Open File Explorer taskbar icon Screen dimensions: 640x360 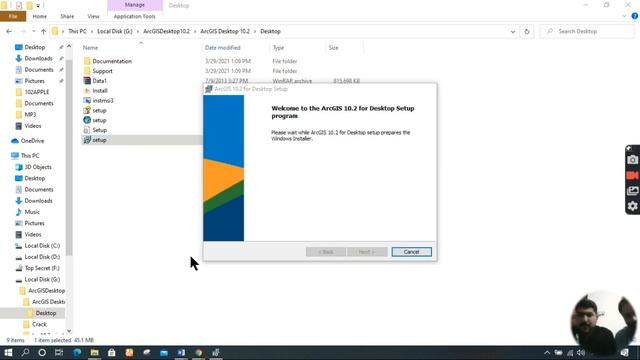tap(94, 352)
